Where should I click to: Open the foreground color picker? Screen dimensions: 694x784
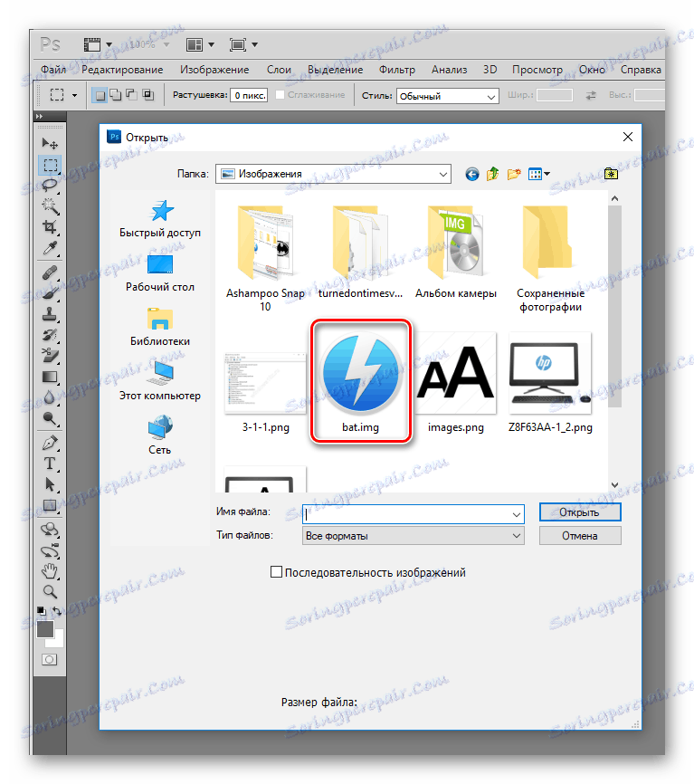click(45, 629)
